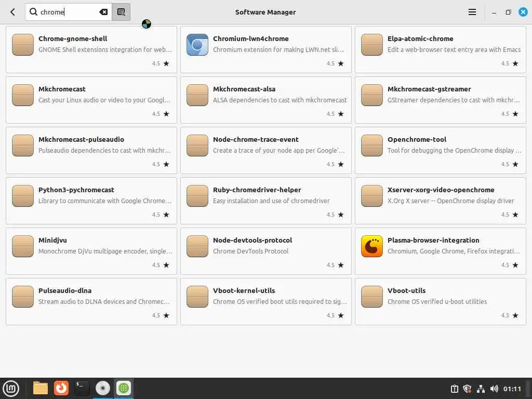Open Firefox from the taskbar

coord(61,388)
